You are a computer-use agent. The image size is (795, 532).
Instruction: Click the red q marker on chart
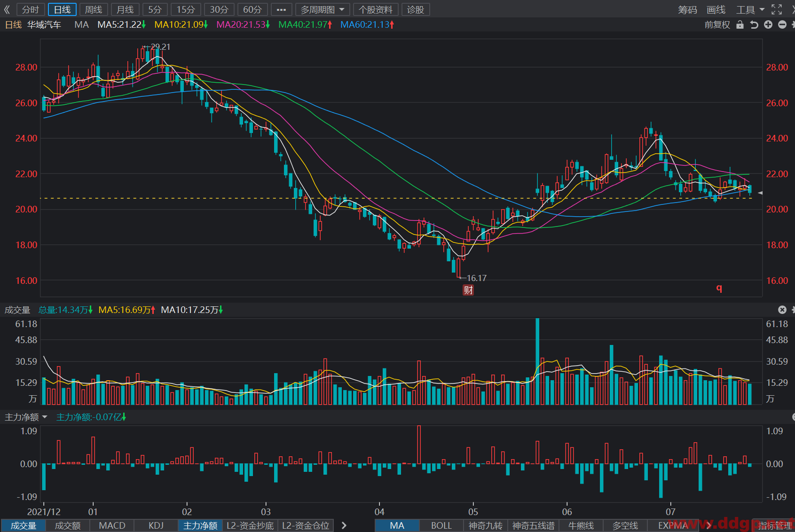[x=719, y=288]
